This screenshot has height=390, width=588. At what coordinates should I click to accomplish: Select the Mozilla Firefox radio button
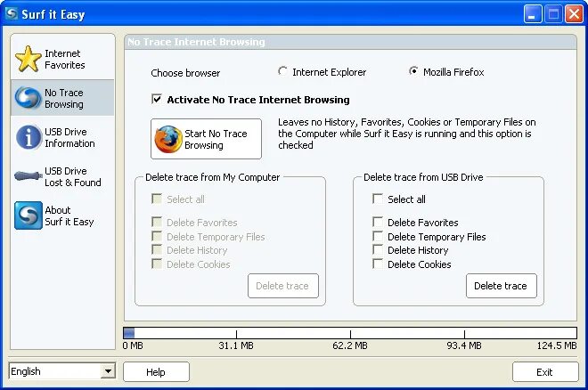413,71
